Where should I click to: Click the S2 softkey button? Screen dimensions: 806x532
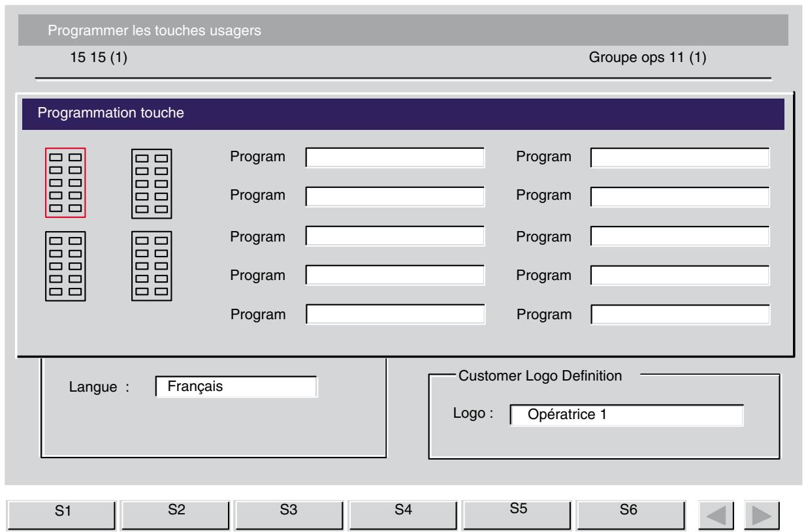tap(176, 514)
